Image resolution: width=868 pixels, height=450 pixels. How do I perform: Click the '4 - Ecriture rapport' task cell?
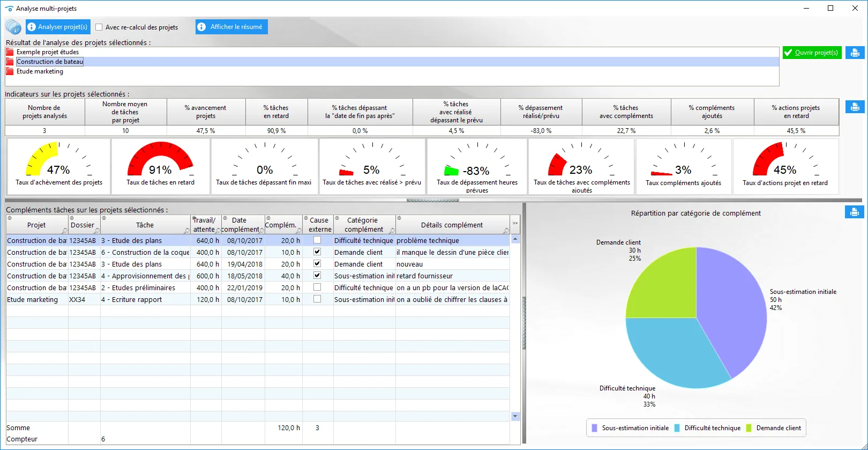click(x=145, y=299)
